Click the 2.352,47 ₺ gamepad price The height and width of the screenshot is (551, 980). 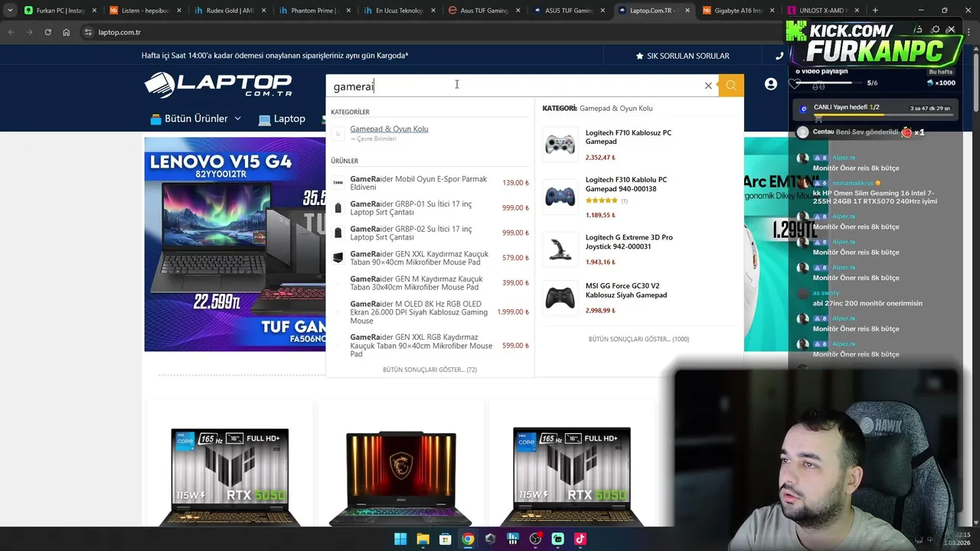[x=600, y=158]
